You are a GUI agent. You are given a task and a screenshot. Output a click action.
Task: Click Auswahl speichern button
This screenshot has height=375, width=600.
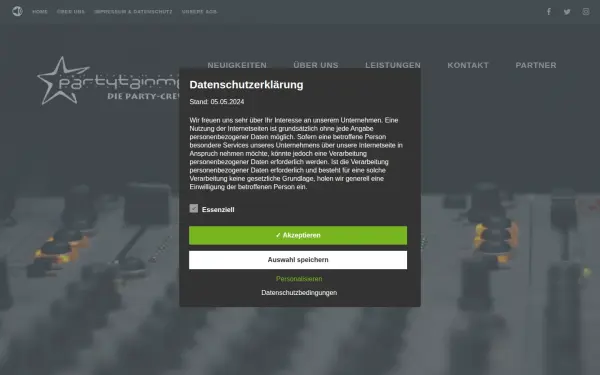click(x=298, y=260)
